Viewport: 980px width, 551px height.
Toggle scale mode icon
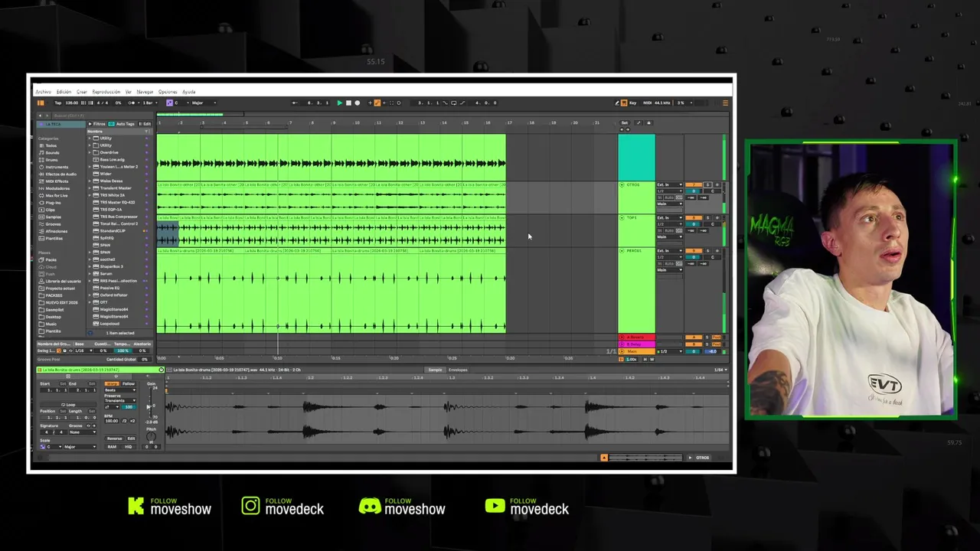coord(170,103)
